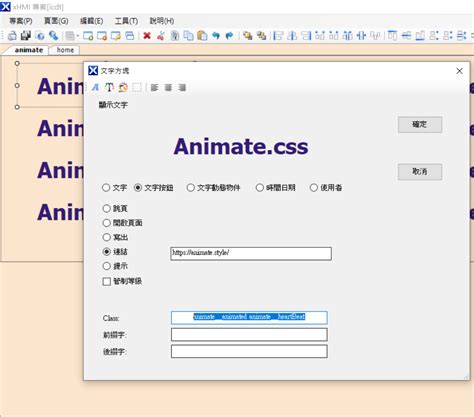Click the align right edges toolbar icon
This screenshot has height=417, width=474.
(x=306, y=35)
